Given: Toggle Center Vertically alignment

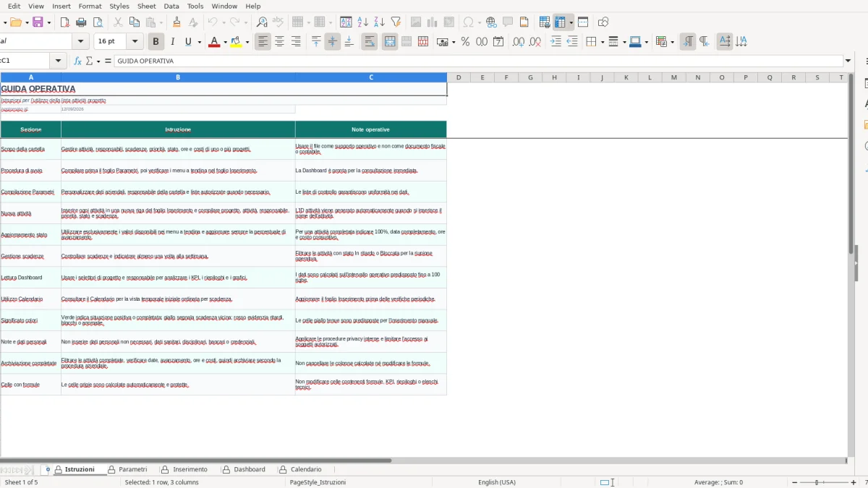Looking at the screenshot, I should 333,42.
